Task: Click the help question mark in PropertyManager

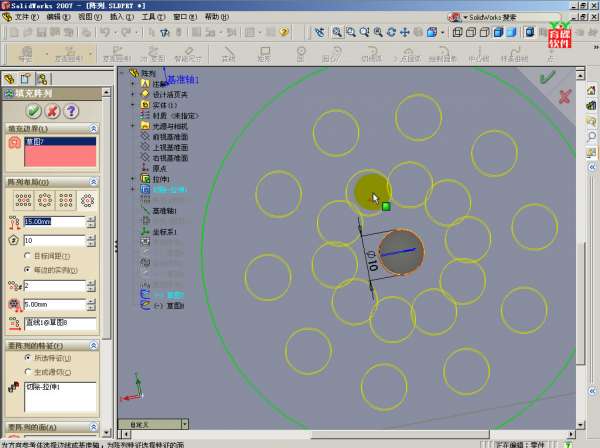Action: 71,110
